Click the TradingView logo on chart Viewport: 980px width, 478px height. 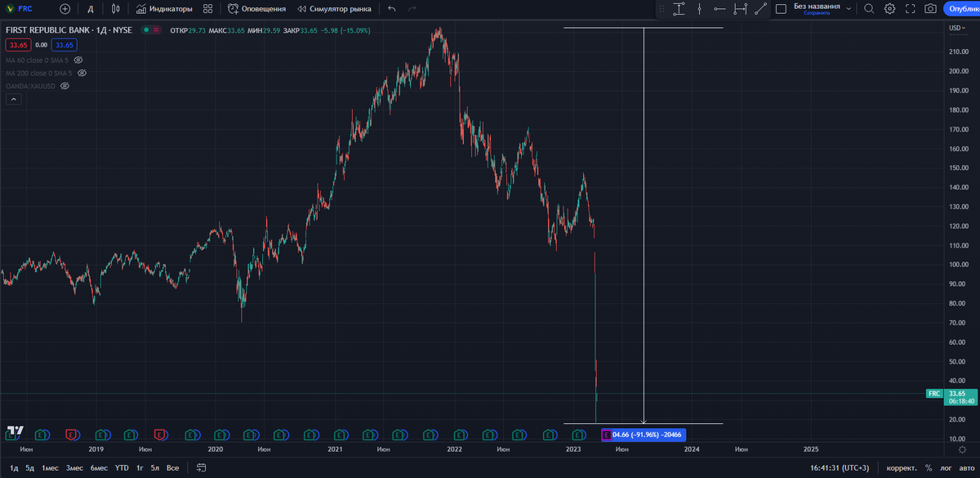(x=15, y=430)
